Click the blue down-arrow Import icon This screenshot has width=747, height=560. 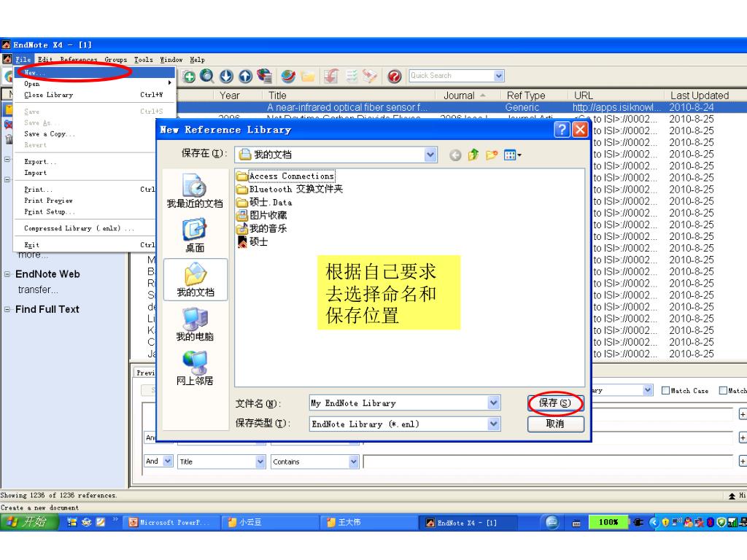226,76
